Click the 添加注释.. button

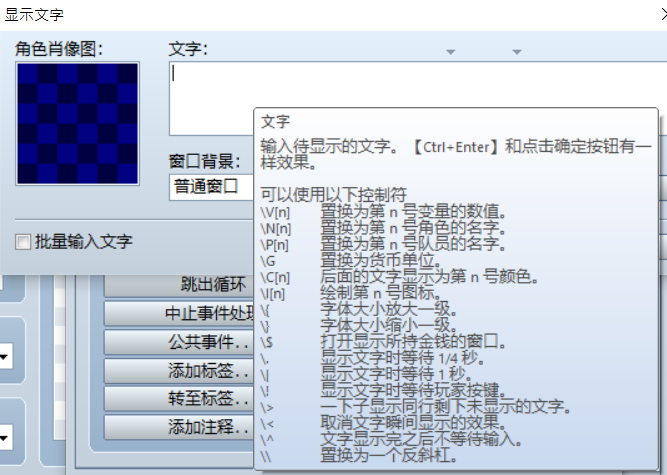coord(179,427)
